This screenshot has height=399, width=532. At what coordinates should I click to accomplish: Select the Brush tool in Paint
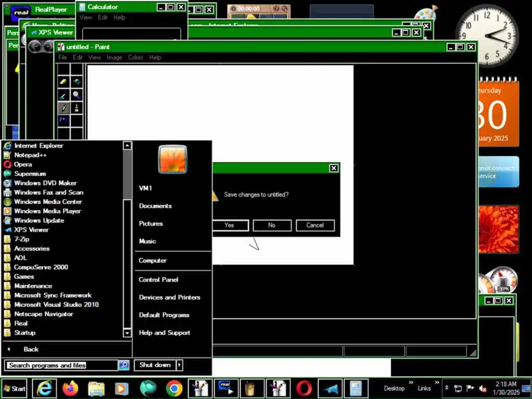coord(77,108)
